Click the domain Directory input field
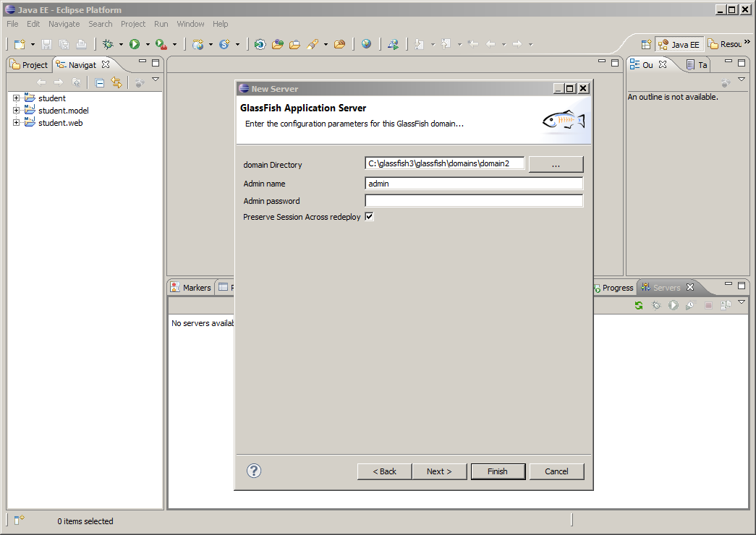Image resolution: width=756 pixels, height=535 pixels. point(444,163)
